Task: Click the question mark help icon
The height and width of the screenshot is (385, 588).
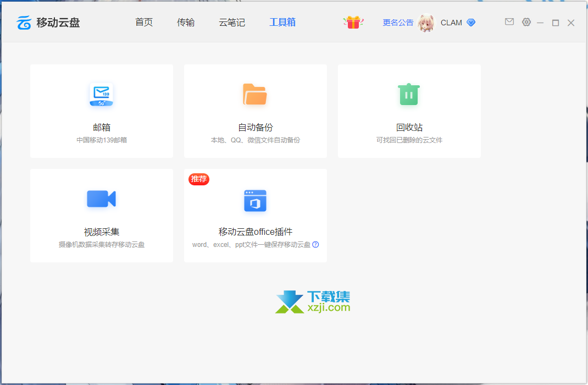Action: (x=316, y=245)
